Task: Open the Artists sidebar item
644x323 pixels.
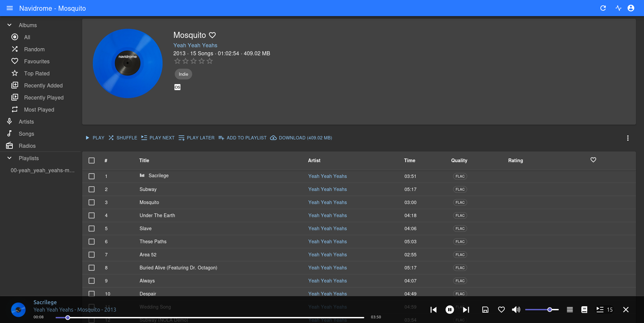Action: coord(26,122)
